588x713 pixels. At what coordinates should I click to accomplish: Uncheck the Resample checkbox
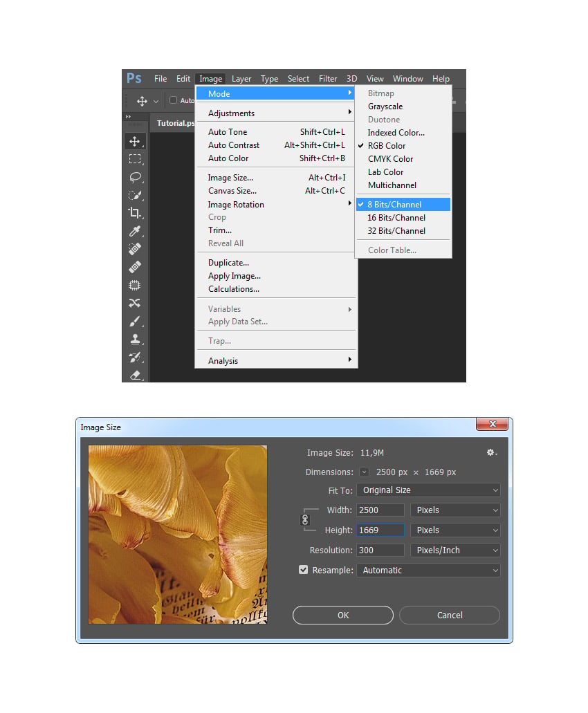pos(303,570)
